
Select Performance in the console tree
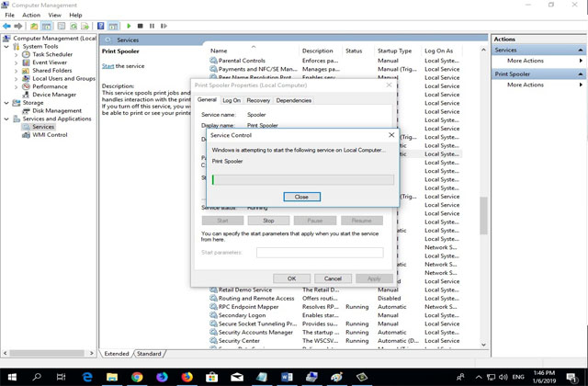pyautogui.click(x=50, y=86)
